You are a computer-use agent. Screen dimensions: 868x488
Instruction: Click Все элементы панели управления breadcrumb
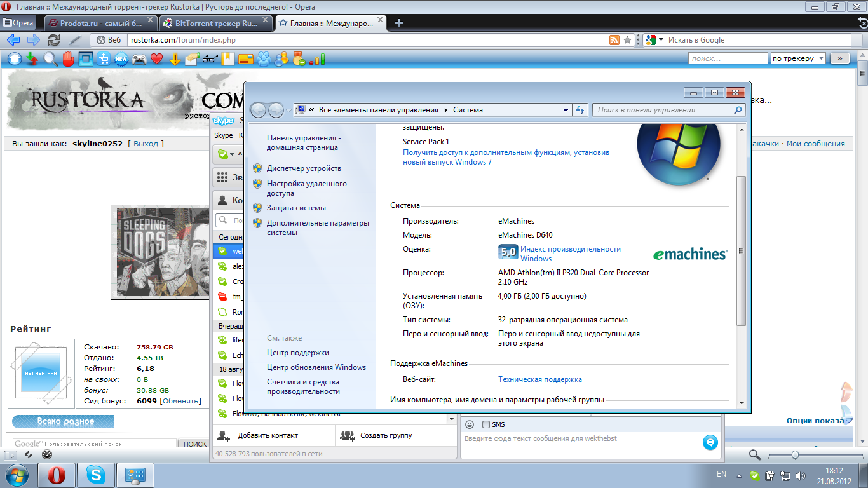(379, 110)
